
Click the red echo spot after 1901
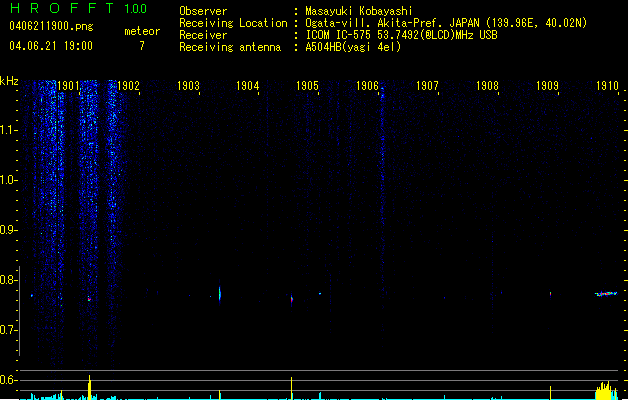point(89,299)
